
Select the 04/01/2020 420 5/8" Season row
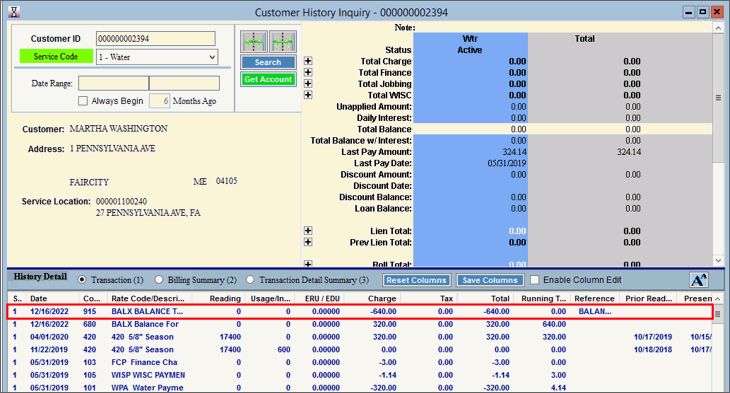coord(359,337)
